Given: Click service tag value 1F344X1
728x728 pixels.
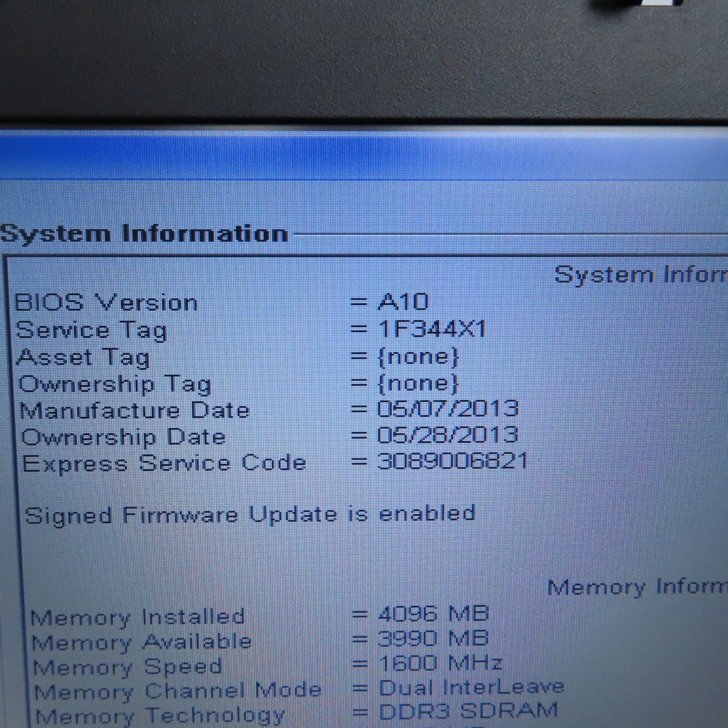Looking at the screenshot, I should click(x=432, y=329).
